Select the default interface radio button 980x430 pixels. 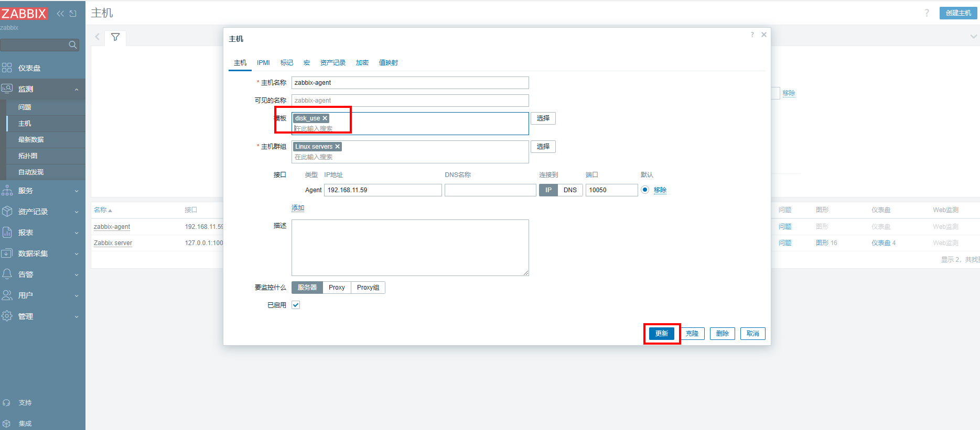[645, 190]
